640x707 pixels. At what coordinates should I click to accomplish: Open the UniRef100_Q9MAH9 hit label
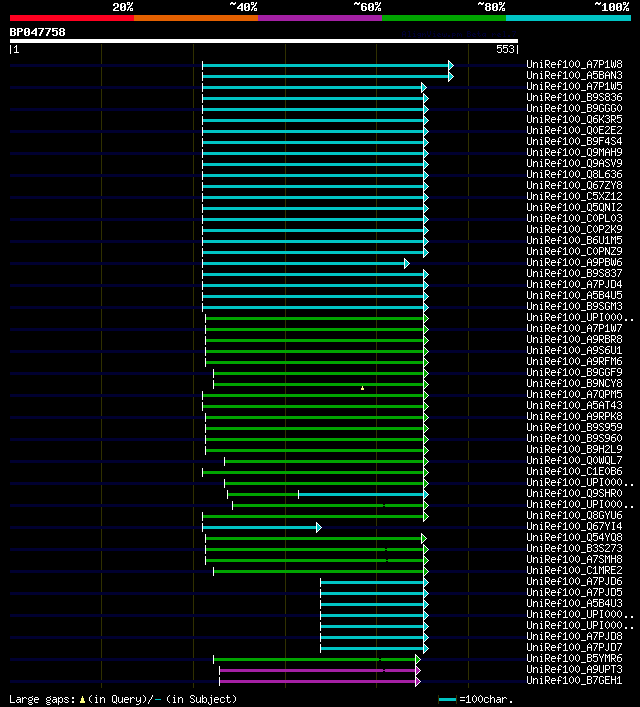(x=574, y=152)
